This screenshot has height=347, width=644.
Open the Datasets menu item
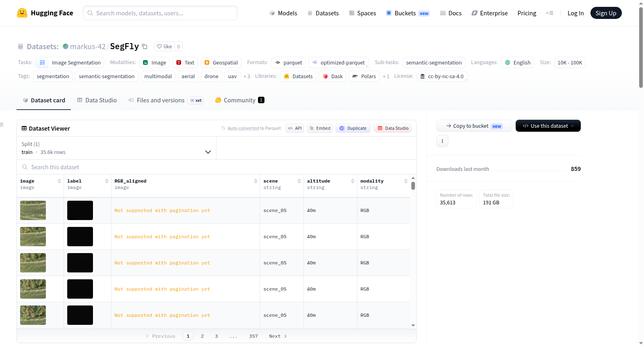click(x=323, y=13)
